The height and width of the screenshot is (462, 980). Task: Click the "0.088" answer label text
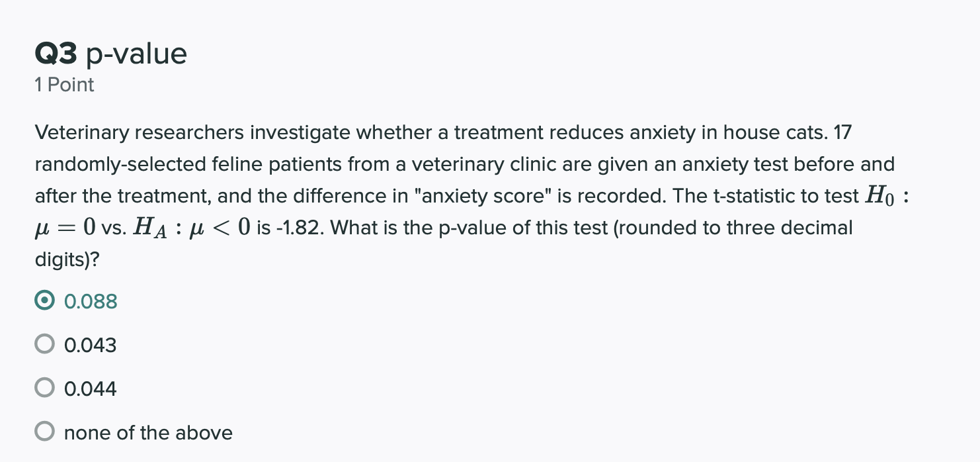coord(91,301)
